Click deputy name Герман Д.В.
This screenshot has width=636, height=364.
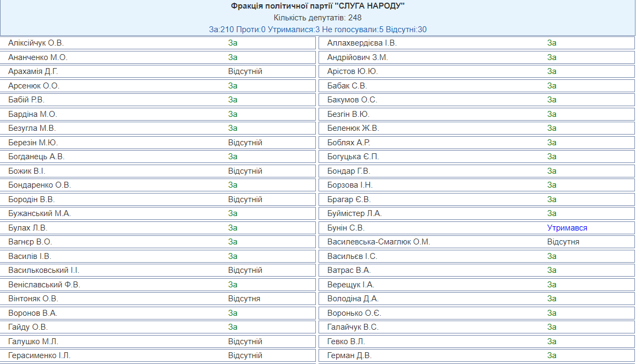coord(349,355)
